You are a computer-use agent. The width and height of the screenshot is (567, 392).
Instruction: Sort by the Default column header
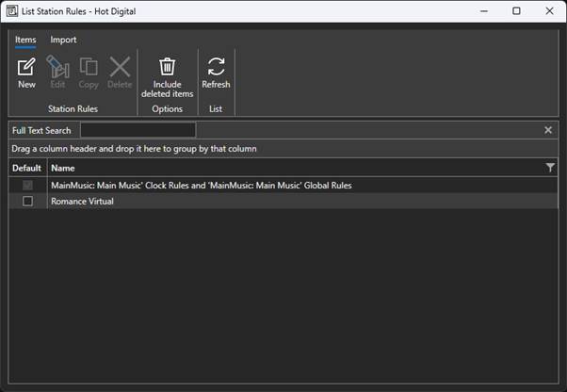click(x=27, y=168)
